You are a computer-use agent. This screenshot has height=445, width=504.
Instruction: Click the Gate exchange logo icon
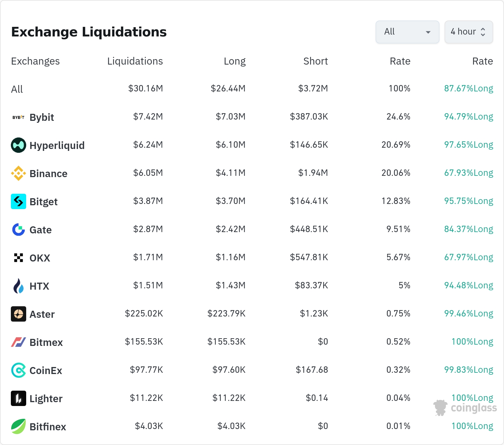pyautogui.click(x=18, y=230)
